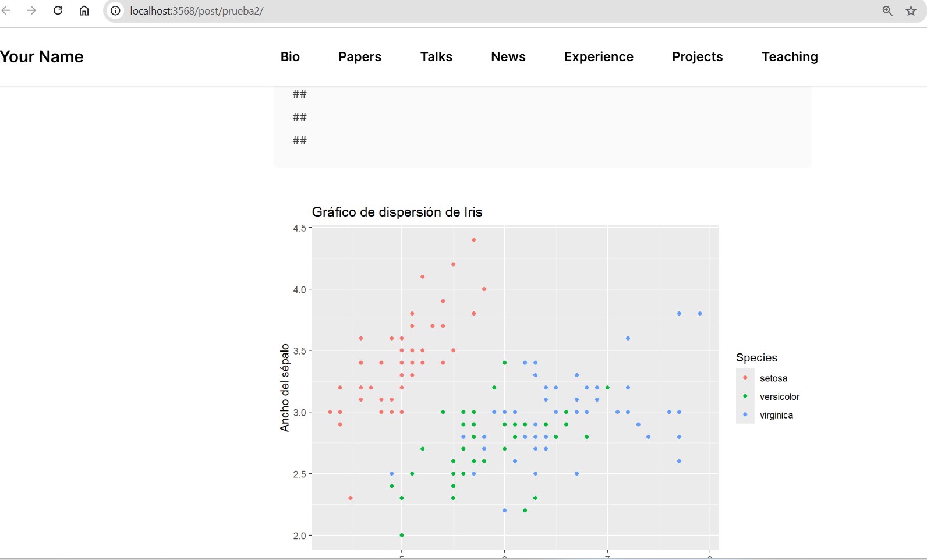This screenshot has height=560, width=927.
Task: Click the virginica legend label
Action: [776, 416]
